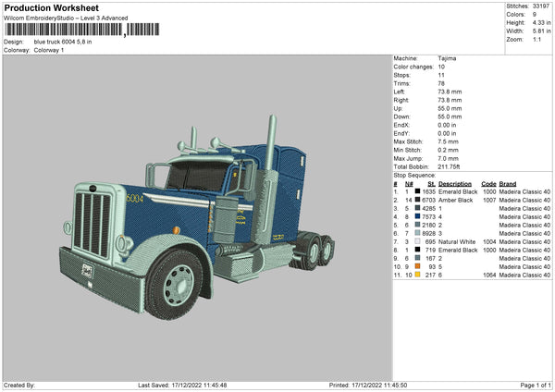Image resolution: width=555 pixels, height=392 pixels.
Task: Click the Stitches count 33197
Action: (540, 5)
